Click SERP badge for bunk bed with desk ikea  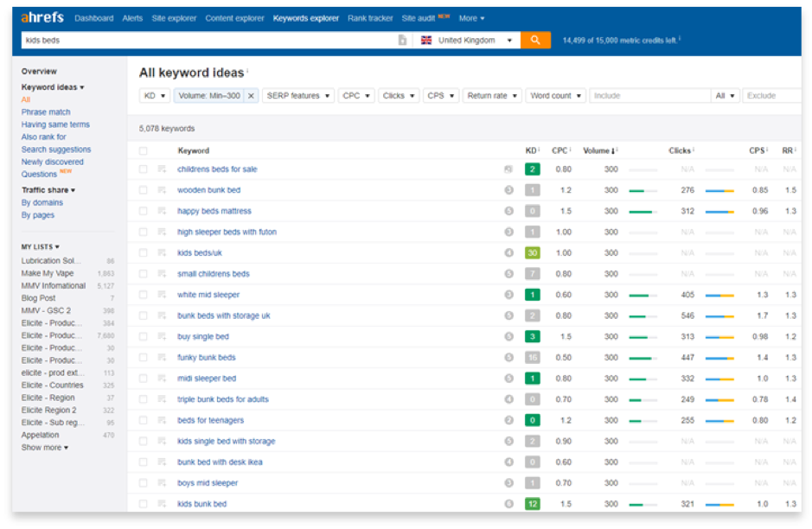pyautogui.click(x=509, y=462)
